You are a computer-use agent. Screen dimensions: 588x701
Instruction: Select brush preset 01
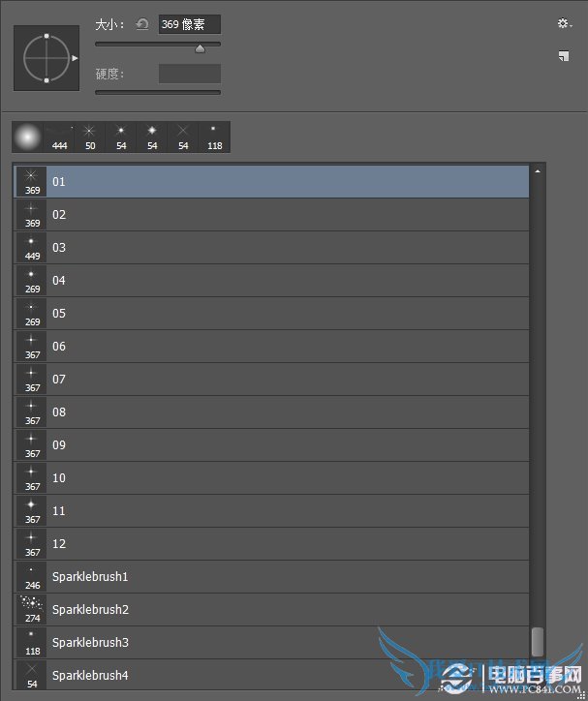pyautogui.click(x=272, y=181)
